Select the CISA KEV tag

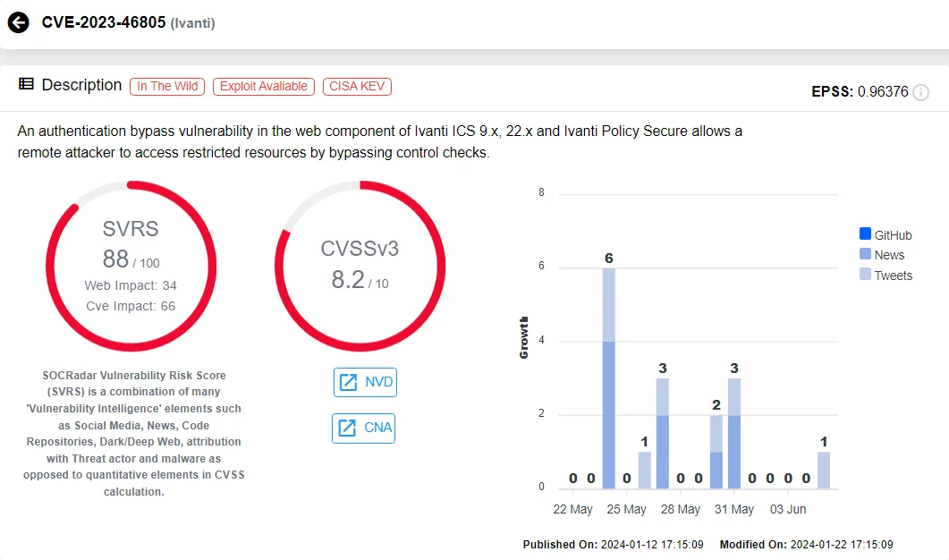[x=357, y=87]
